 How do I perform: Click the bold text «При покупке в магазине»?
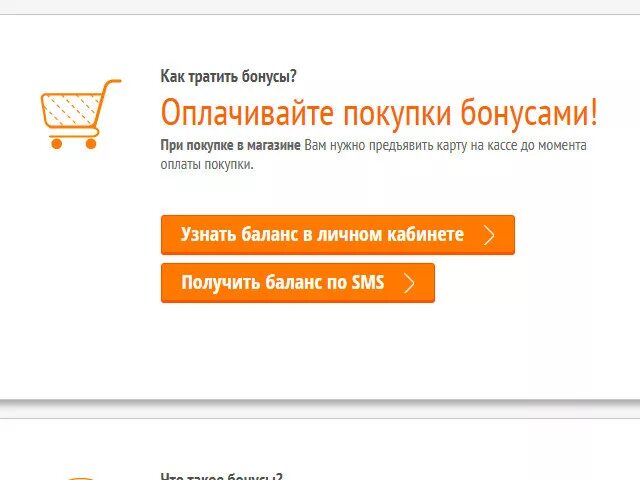pos(230,145)
